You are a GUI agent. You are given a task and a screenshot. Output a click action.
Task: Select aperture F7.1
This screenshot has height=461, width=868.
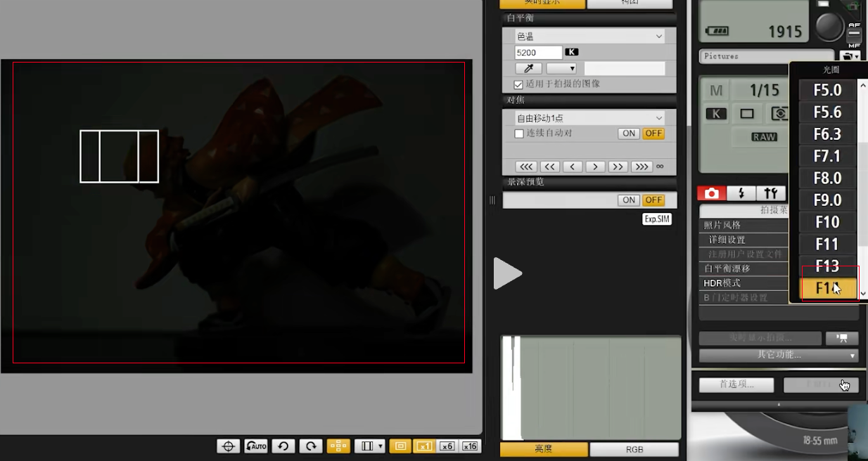pos(827,156)
